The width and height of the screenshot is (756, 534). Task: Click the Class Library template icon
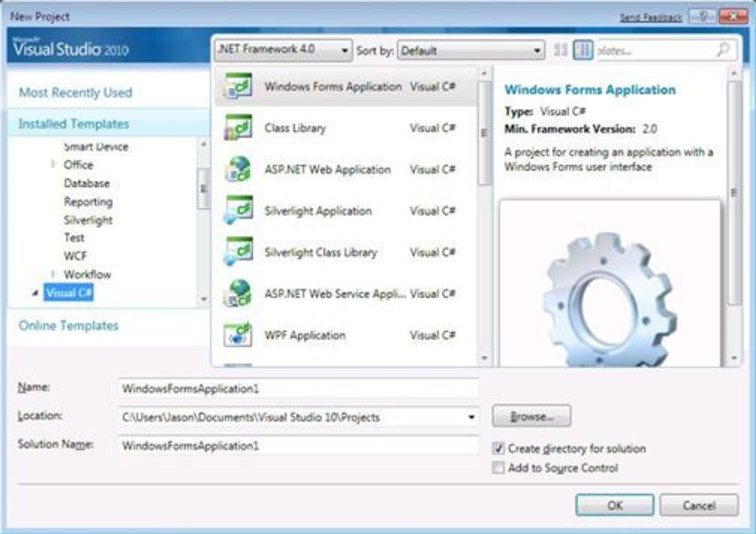pos(238,127)
